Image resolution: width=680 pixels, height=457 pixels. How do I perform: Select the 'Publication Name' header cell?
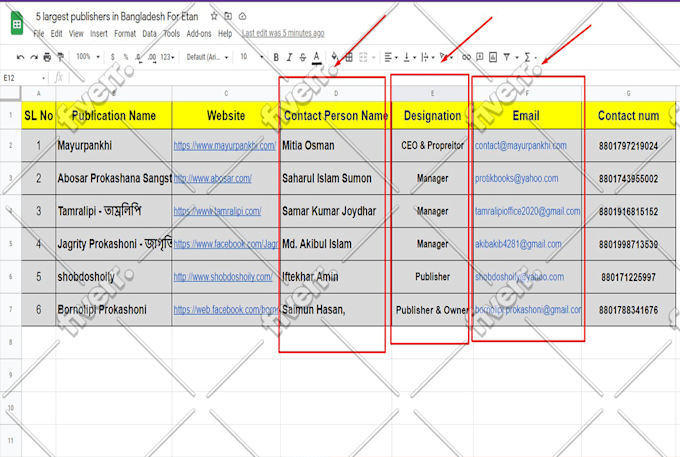(114, 115)
